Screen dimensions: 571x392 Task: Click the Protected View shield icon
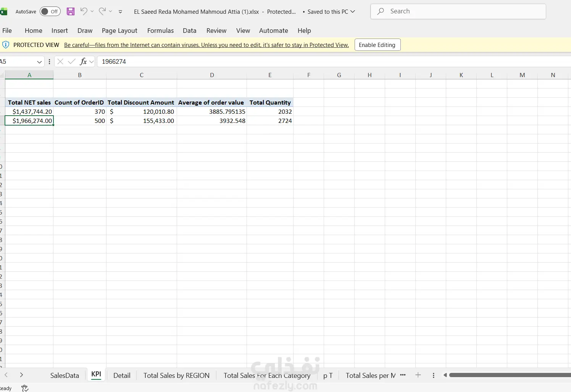[6, 45]
